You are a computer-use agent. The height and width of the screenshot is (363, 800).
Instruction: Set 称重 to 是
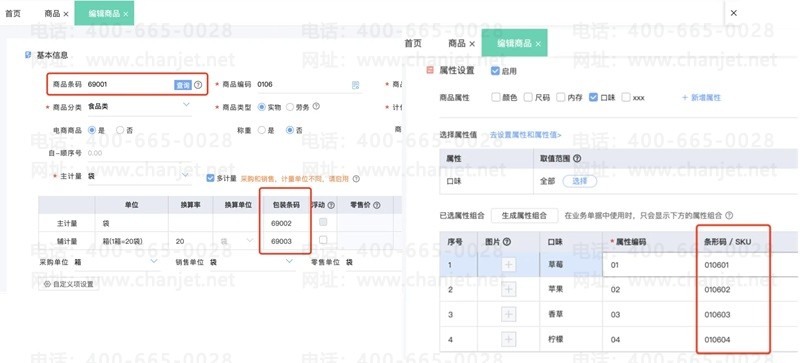(x=262, y=130)
